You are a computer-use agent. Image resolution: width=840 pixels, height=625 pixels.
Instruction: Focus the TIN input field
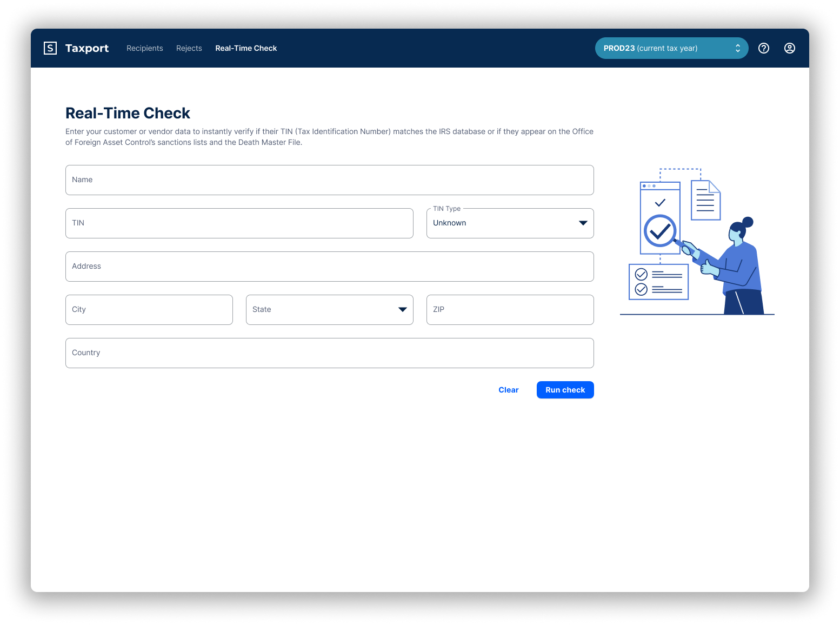point(239,223)
